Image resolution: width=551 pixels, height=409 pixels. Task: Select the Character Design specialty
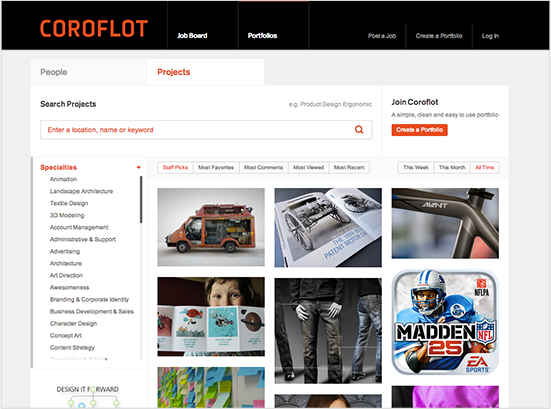click(73, 323)
